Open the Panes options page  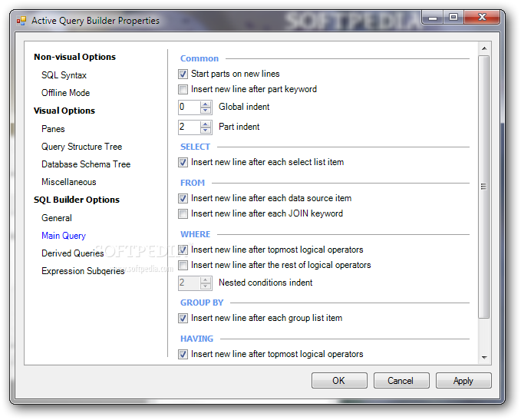(53, 129)
